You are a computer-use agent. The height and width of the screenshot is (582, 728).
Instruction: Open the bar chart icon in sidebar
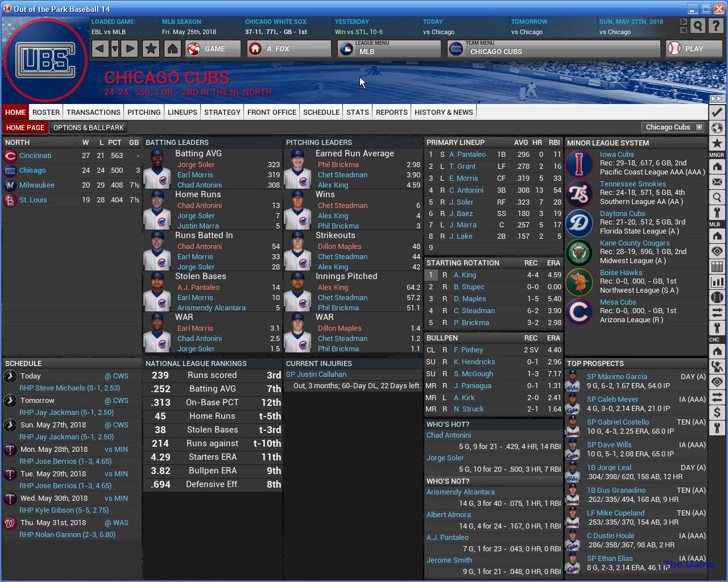[x=717, y=282]
